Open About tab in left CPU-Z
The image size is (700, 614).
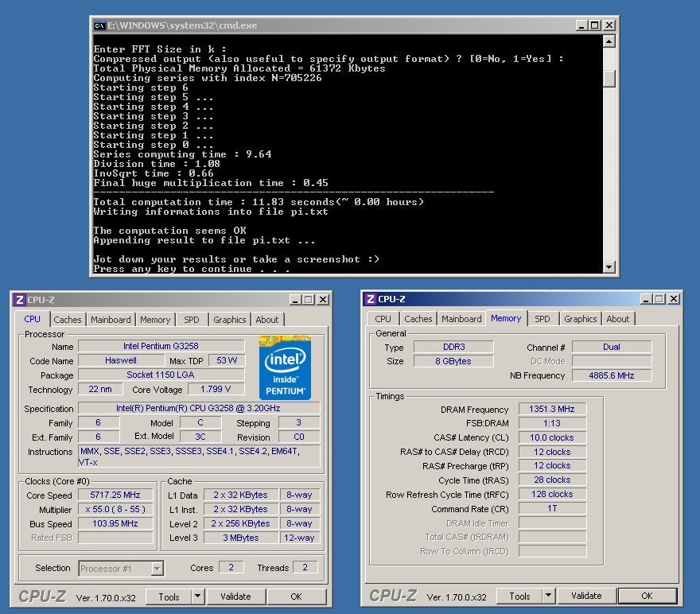[x=267, y=320]
